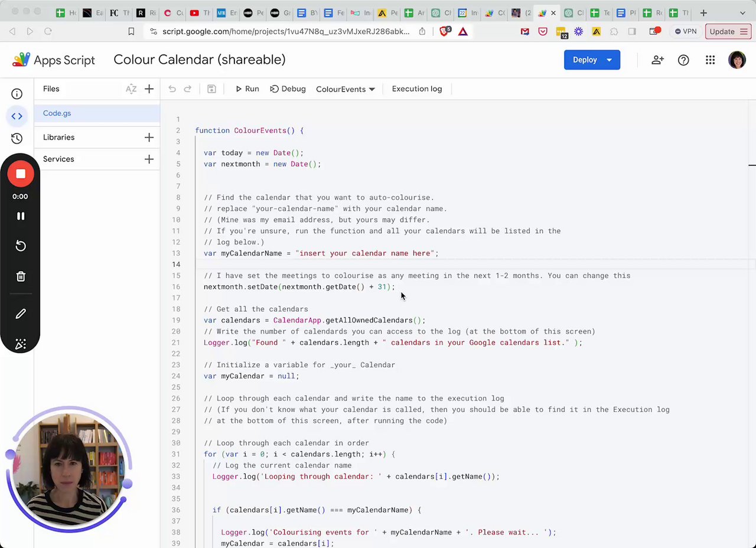Open the Google account profile picture
Image resolution: width=756 pixels, height=548 pixels.
pyautogui.click(x=737, y=60)
